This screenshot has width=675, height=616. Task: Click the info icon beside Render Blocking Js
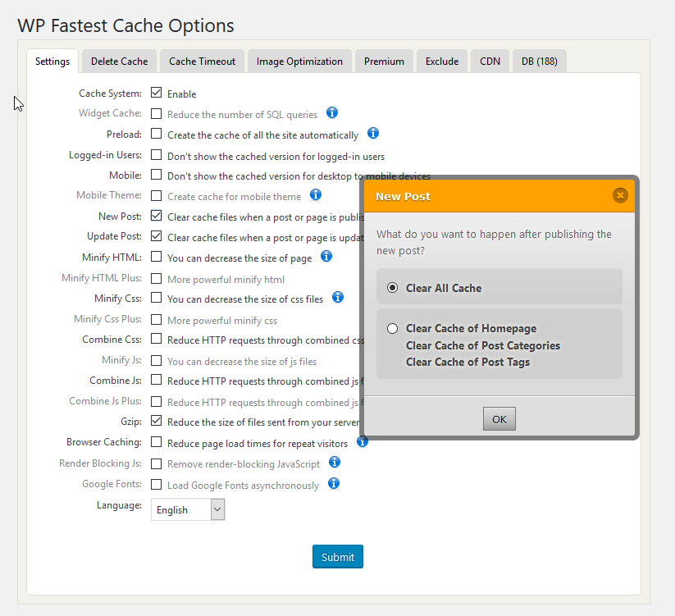tap(335, 463)
